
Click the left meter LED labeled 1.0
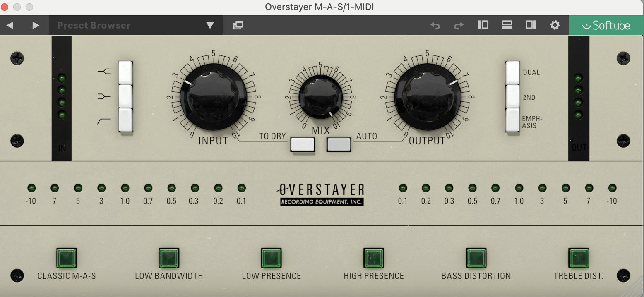[x=125, y=188]
